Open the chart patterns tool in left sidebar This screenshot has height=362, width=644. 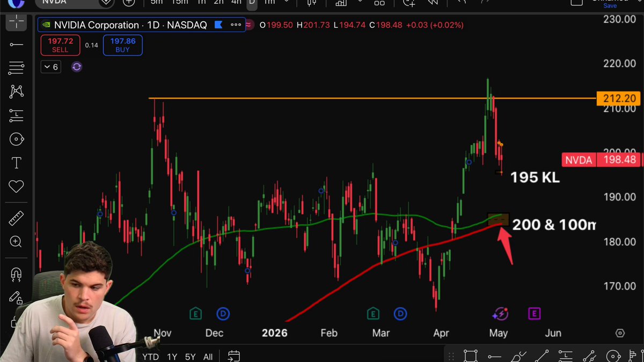pyautogui.click(x=16, y=91)
